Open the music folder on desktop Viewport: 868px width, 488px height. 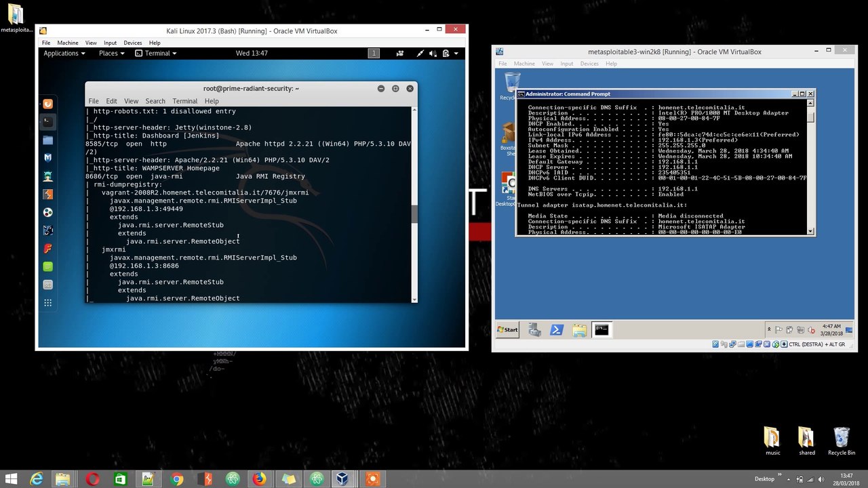[x=772, y=441]
